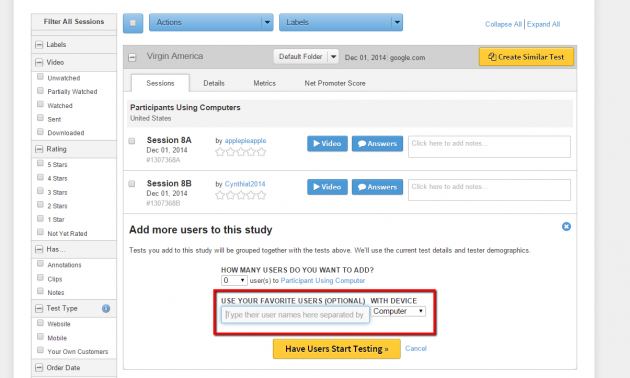Check the Watched filter
630x378 pixels.
pyautogui.click(x=40, y=104)
